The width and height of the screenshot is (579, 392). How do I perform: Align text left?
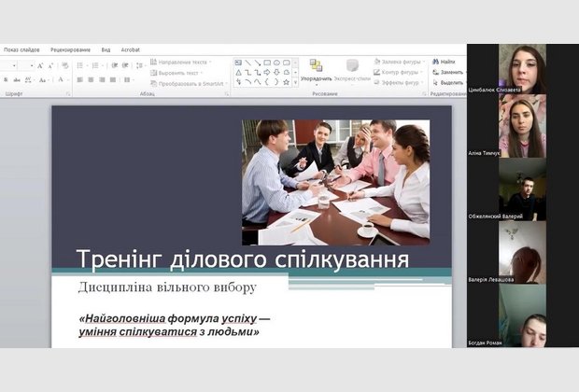click(x=79, y=79)
